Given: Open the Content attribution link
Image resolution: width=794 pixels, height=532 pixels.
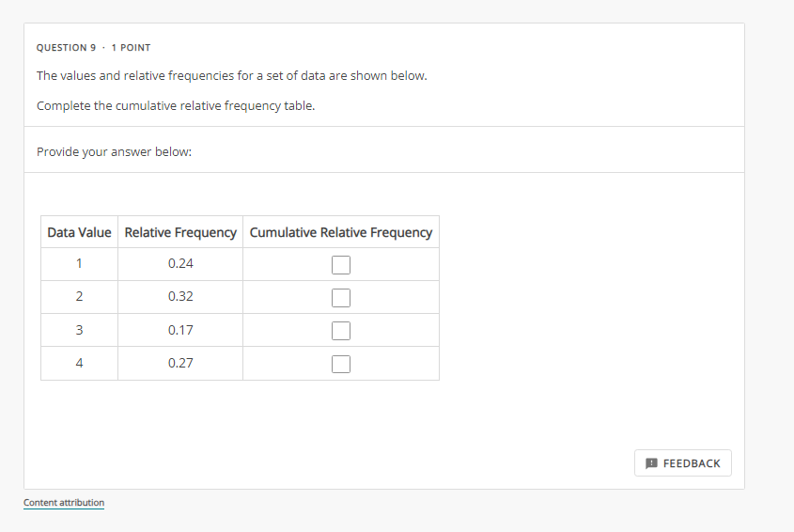Looking at the screenshot, I should pos(64,503).
